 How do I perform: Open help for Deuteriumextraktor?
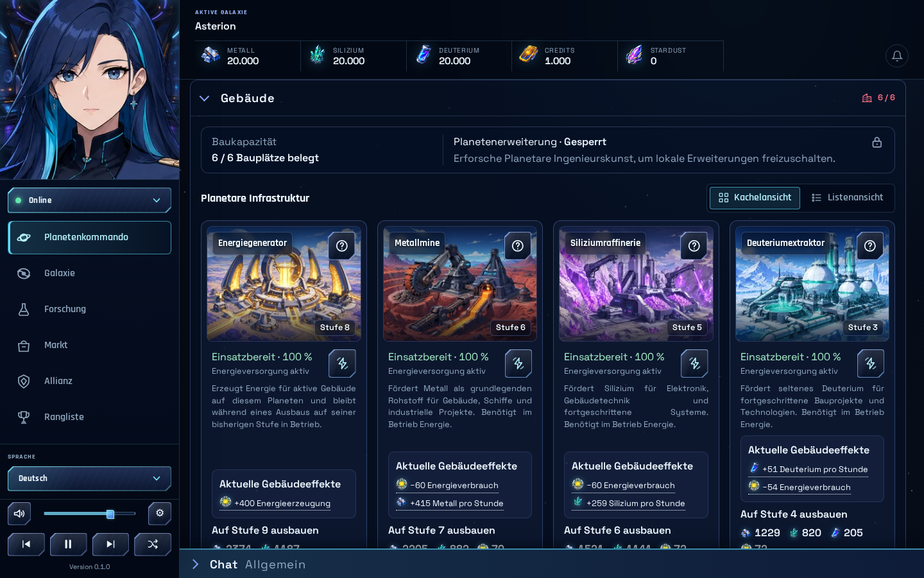pos(870,245)
